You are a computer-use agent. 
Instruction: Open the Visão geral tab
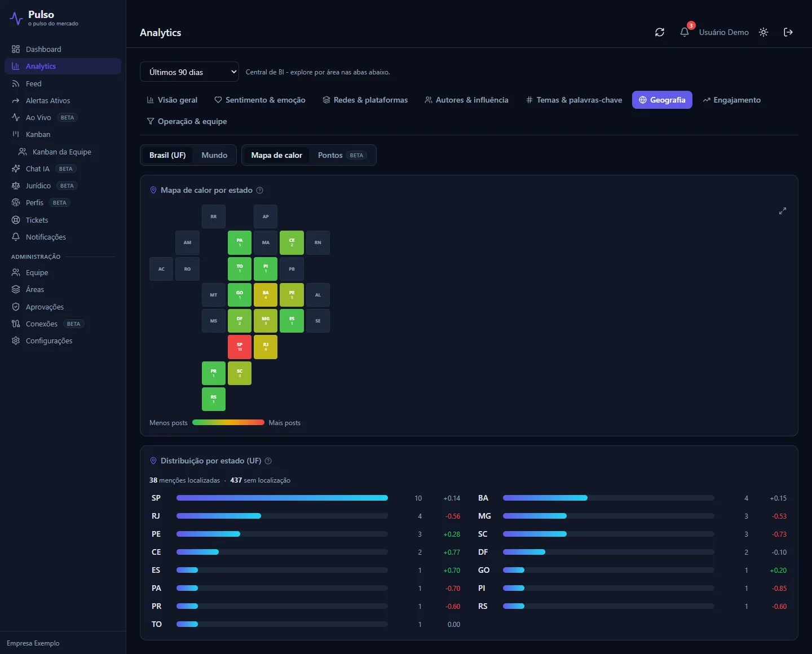(x=172, y=100)
